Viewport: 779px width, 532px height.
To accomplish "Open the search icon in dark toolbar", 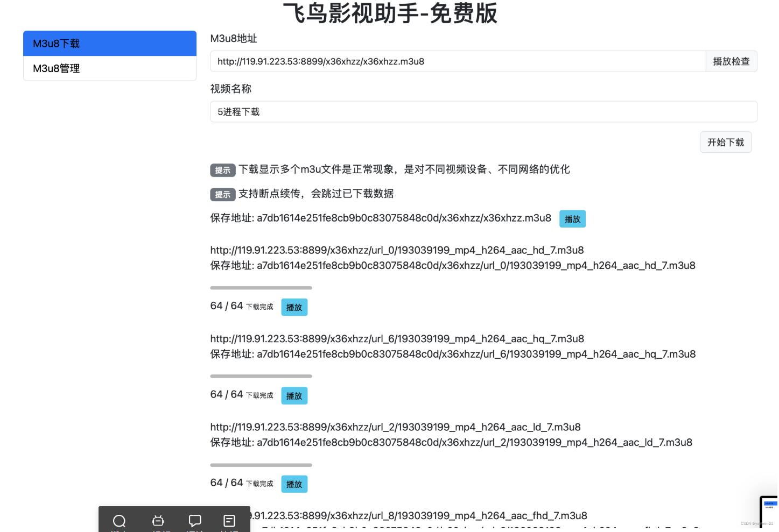I will point(120,521).
